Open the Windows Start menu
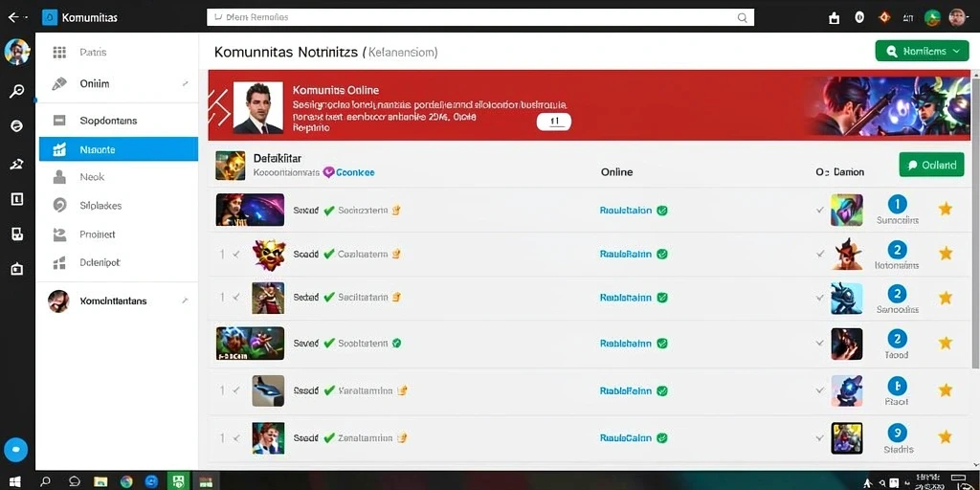The image size is (980, 490). [x=15, y=481]
